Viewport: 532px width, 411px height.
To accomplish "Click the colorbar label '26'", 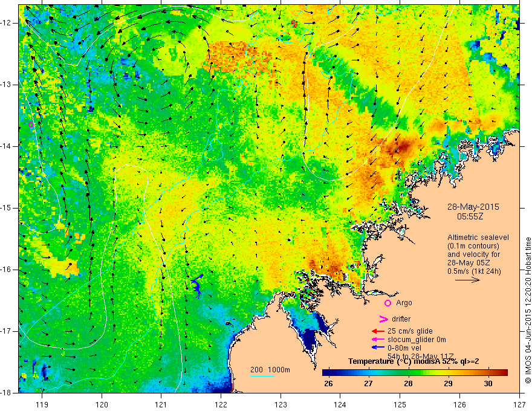I will point(328,384).
